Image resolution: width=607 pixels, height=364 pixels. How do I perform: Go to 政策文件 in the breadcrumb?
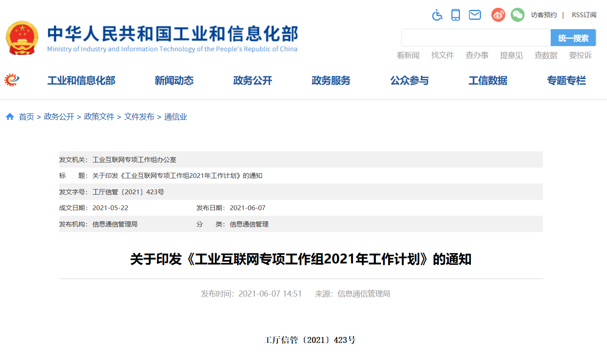tap(99, 117)
